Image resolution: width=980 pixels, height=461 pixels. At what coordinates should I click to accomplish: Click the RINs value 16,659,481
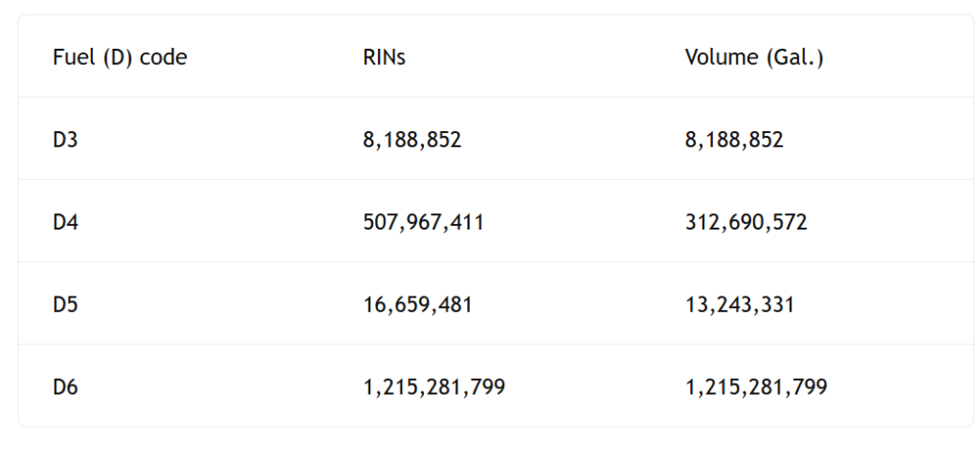point(417,305)
